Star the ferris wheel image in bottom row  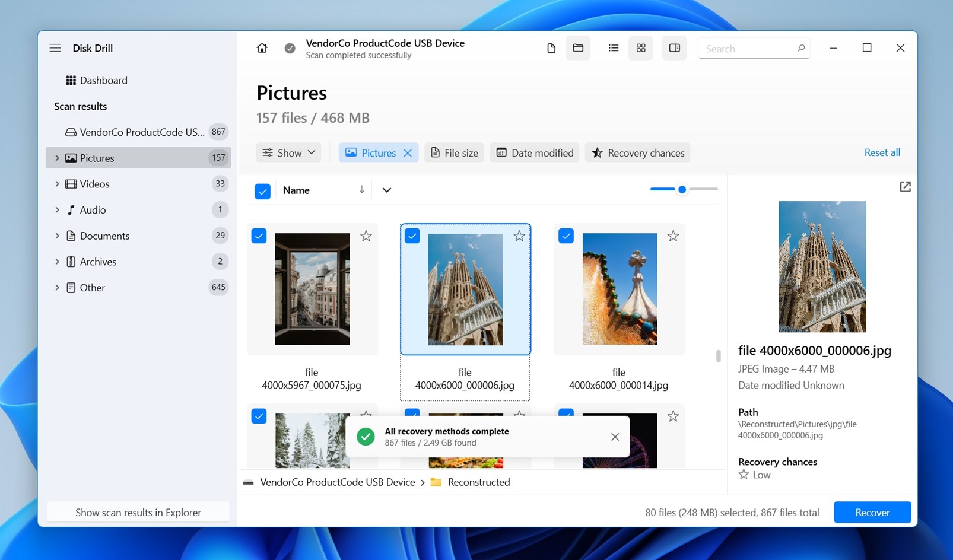[673, 416]
